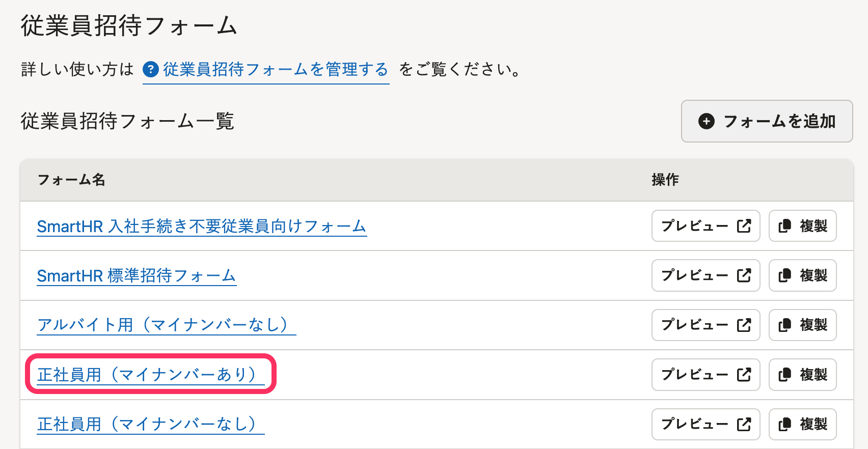Screen dimensions: 868x449
Task: Preview the 正社員用（マイナンバーあり） form
Action: point(706,375)
